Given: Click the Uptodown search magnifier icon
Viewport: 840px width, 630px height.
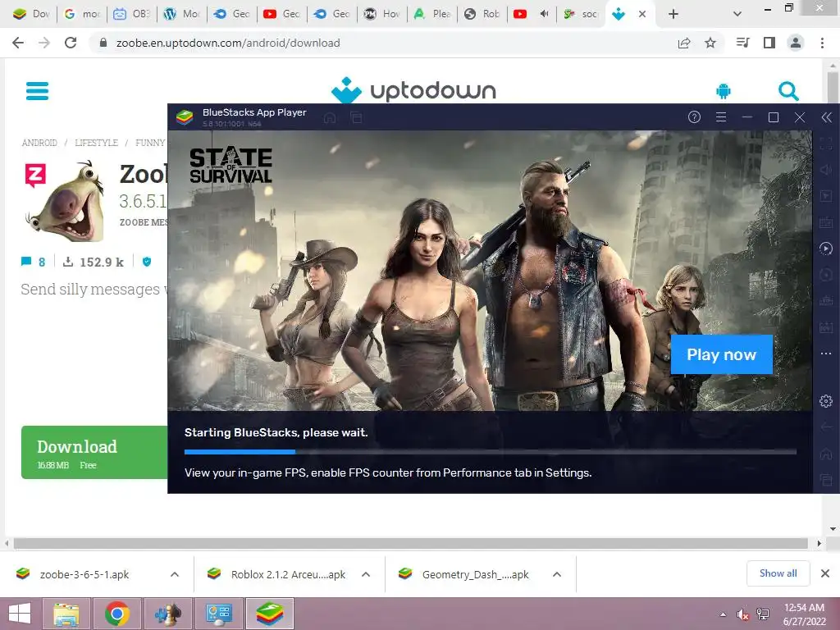Looking at the screenshot, I should click(x=788, y=91).
